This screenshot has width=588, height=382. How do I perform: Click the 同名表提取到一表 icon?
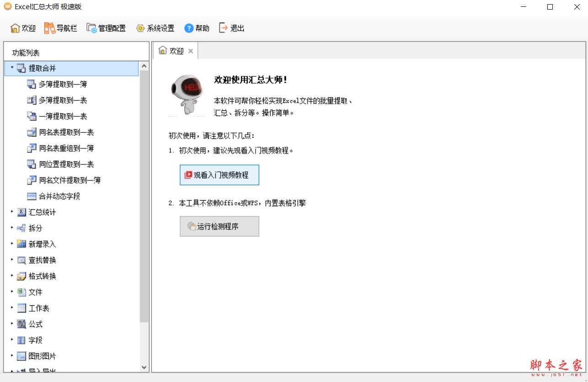[32, 132]
